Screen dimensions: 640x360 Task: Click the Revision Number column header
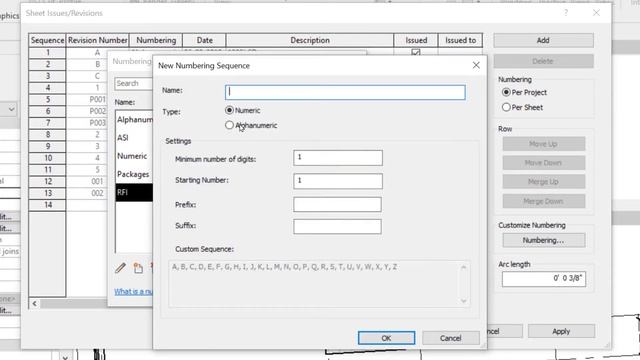click(x=98, y=40)
